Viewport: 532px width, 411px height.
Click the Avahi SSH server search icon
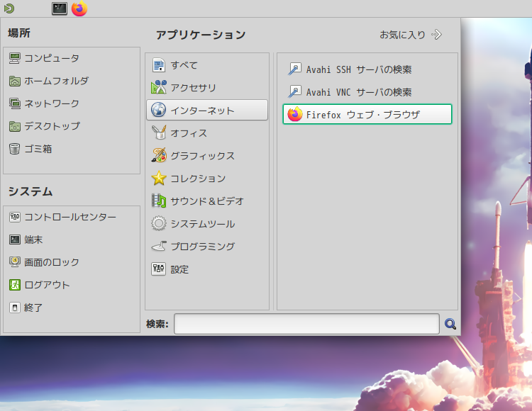tap(294, 69)
